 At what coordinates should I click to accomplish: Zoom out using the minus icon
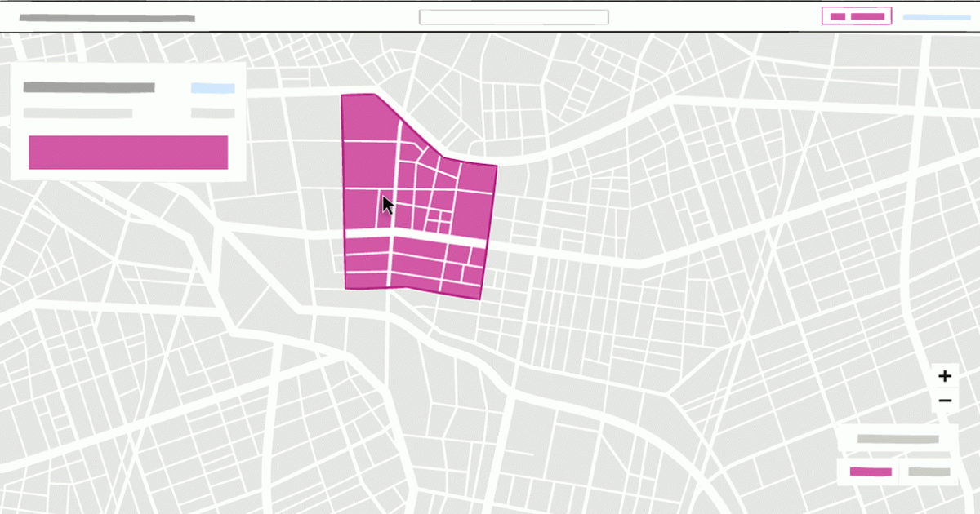[945, 400]
